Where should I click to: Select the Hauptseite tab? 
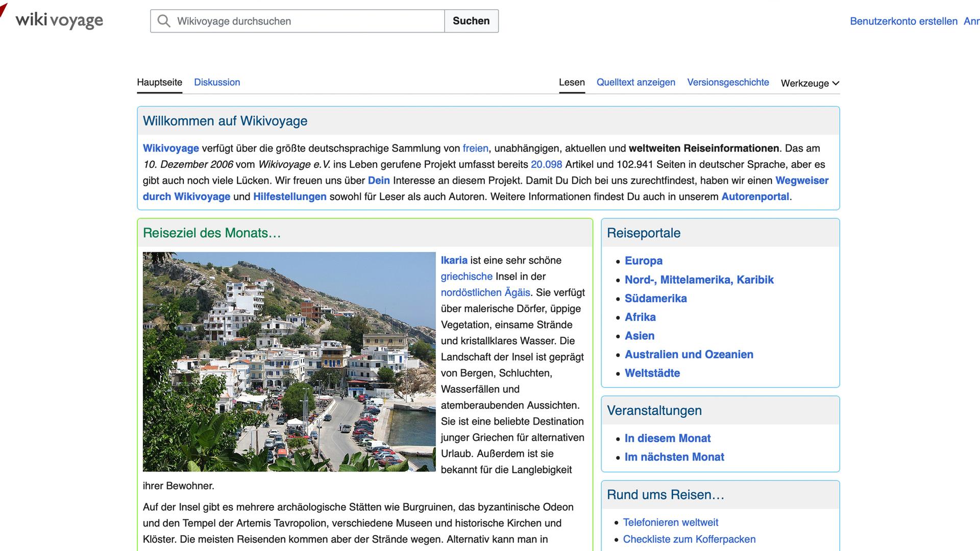pos(159,82)
